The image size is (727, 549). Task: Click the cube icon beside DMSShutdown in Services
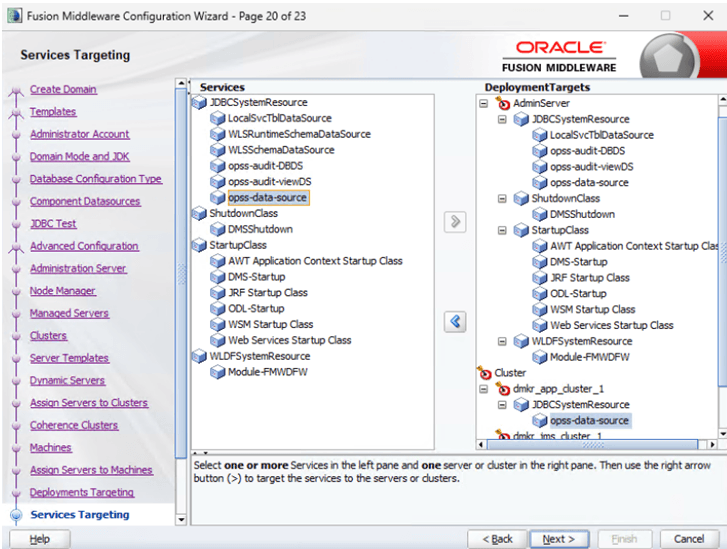tap(217, 230)
